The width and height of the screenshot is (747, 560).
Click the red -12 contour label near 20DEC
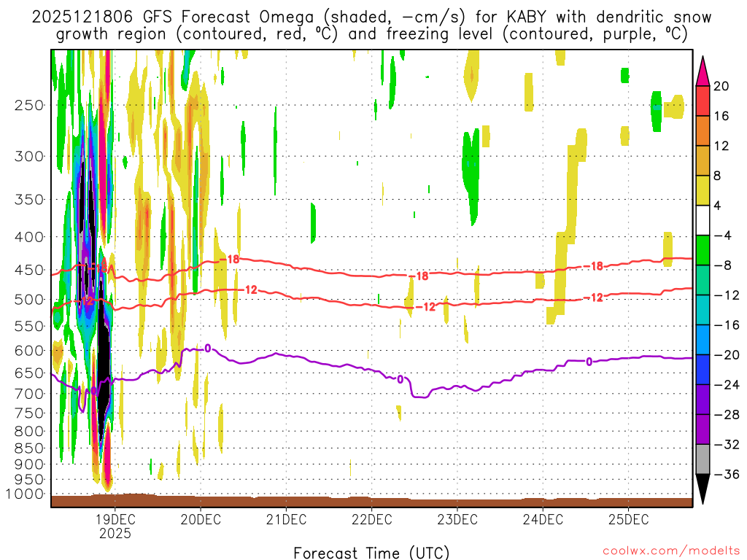pyautogui.click(x=249, y=289)
